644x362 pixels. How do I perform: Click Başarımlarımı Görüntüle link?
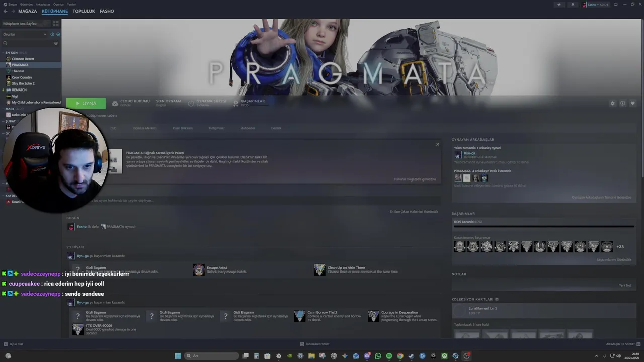[614, 260]
